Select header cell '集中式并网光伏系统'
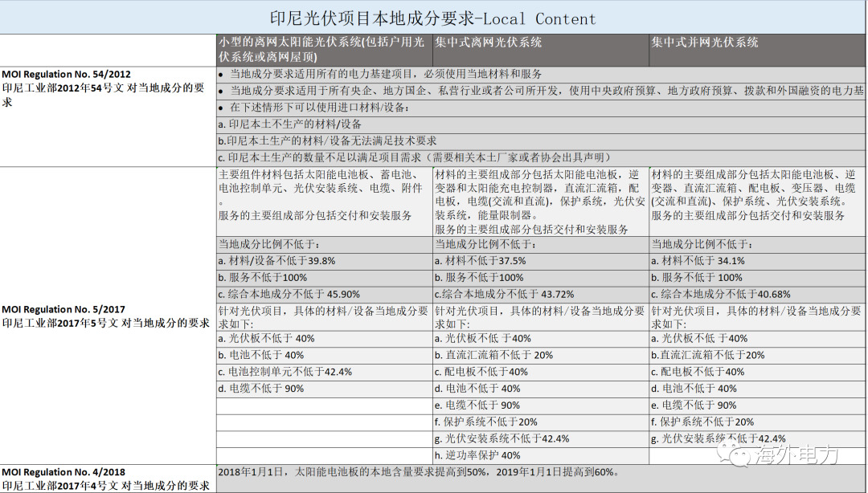 coord(757,51)
